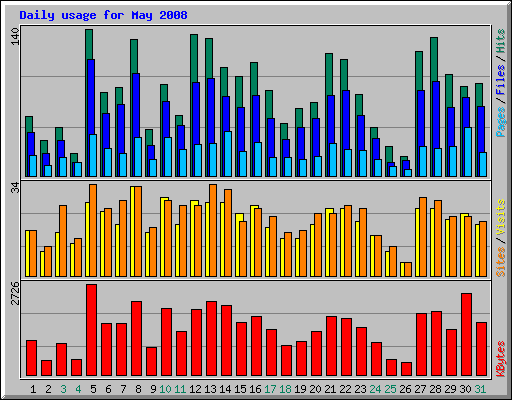The width and height of the screenshot is (512, 400).
Task: Click day label 1 on the axis
Action: point(33,389)
